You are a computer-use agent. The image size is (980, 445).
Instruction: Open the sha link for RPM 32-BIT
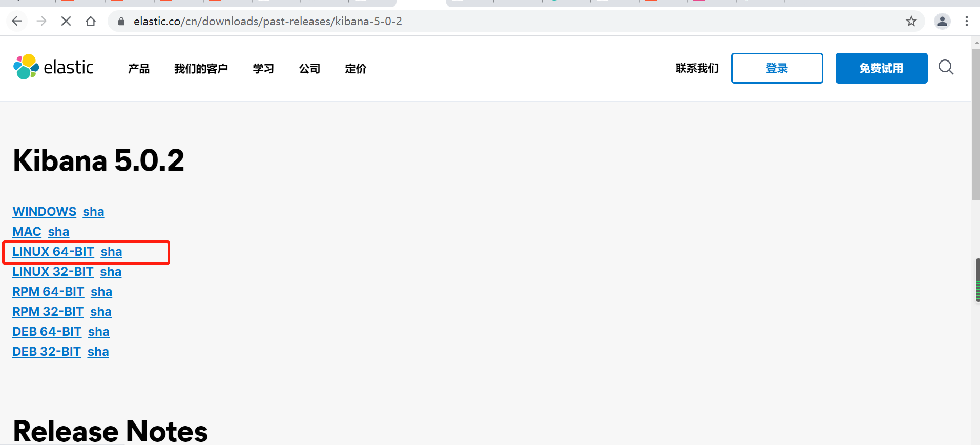click(x=101, y=312)
